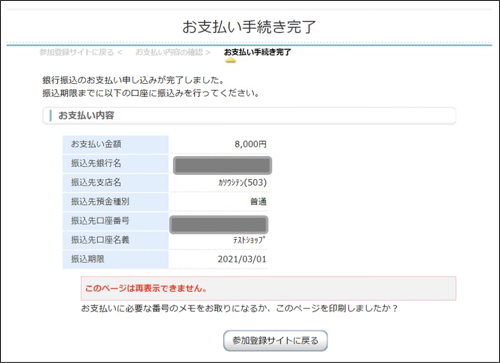Image resolution: width=500 pixels, height=363 pixels.
Task: Click the 振込先預金種別 label cell
Action: coord(116,202)
